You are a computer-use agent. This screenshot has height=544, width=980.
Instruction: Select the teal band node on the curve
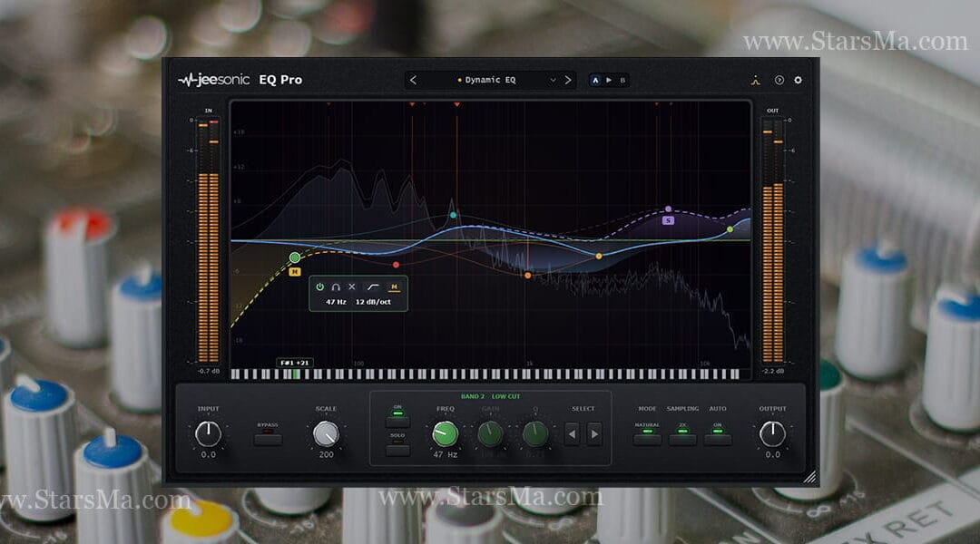click(x=453, y=215)
